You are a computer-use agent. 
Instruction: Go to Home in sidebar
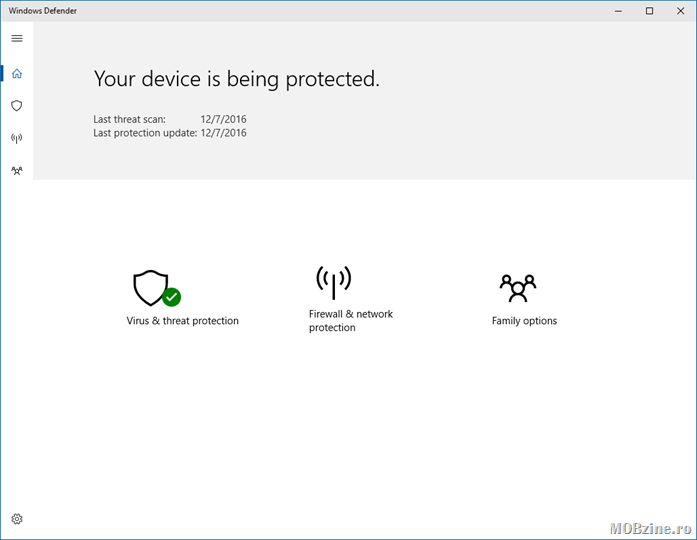(x=17, y=73)
